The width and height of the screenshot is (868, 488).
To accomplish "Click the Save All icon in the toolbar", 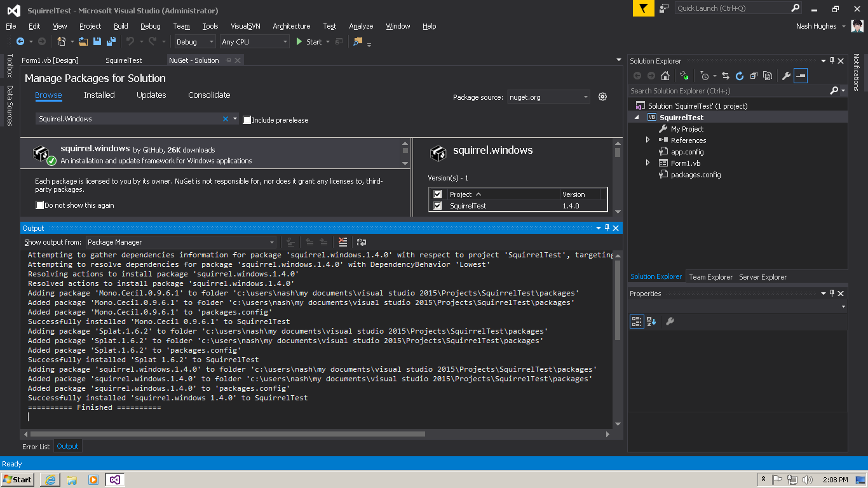I will (111, 42).
